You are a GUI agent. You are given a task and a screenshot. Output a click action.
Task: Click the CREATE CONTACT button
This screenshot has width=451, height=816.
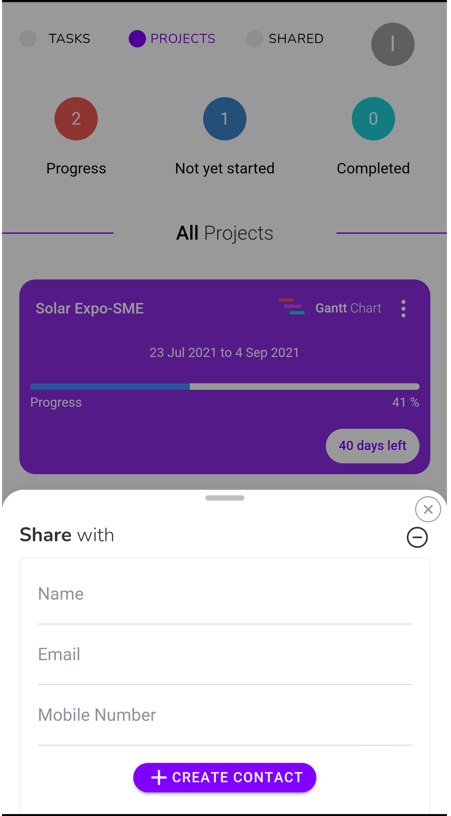coord(225,777)
